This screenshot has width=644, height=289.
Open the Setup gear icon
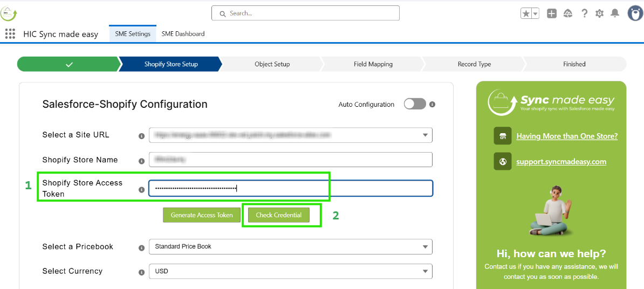pos(599,14)
